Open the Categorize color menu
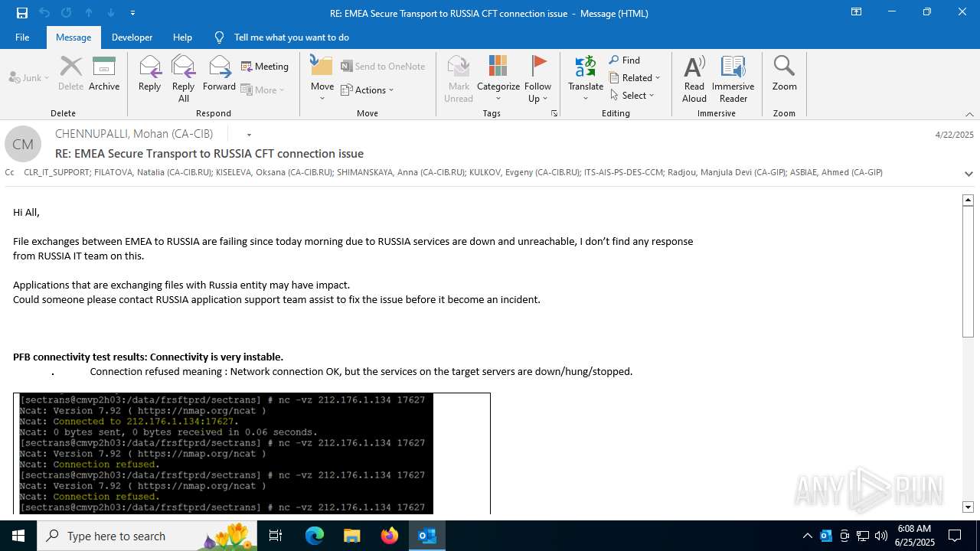 point(498,79)
